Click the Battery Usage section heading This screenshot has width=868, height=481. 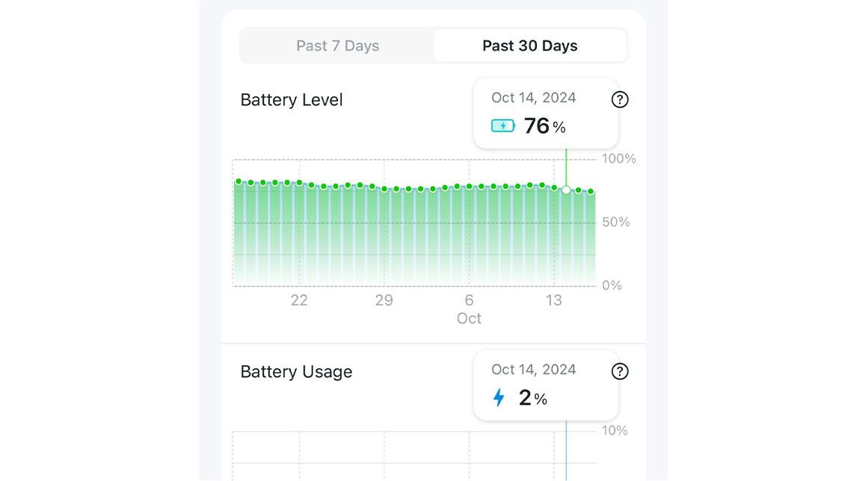click(296, 372)
